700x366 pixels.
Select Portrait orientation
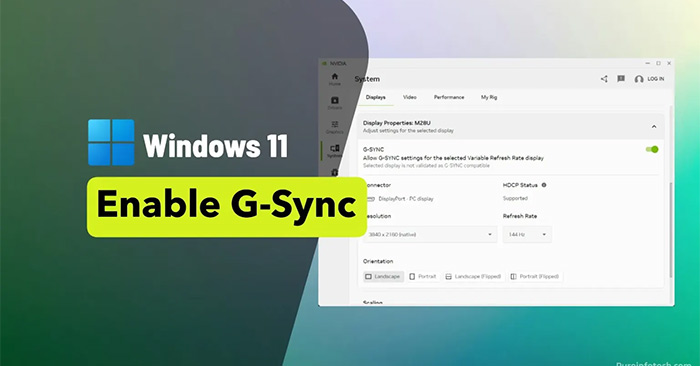pos(423,277)
